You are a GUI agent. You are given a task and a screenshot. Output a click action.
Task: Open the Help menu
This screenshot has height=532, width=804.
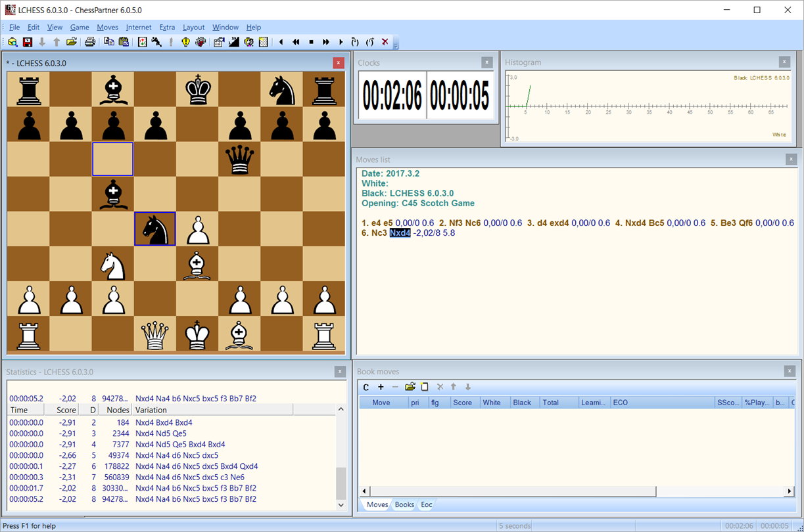(254, 28)
